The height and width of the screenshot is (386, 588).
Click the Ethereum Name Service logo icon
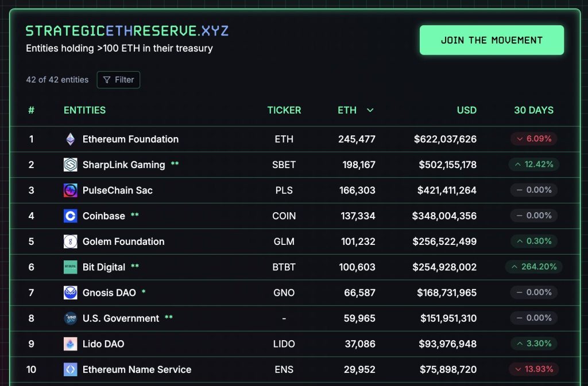tap(70, 369)
